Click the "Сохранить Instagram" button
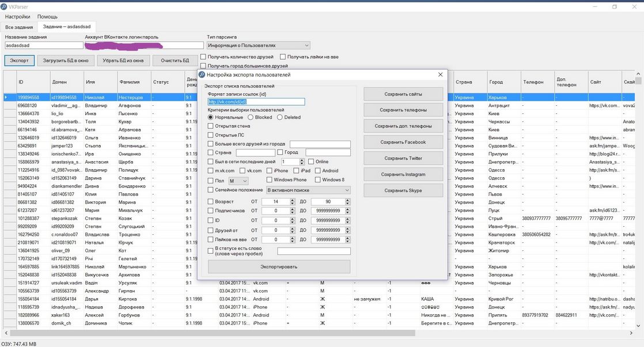The width and height of the screenshot is (644, 347). point(403,174)
